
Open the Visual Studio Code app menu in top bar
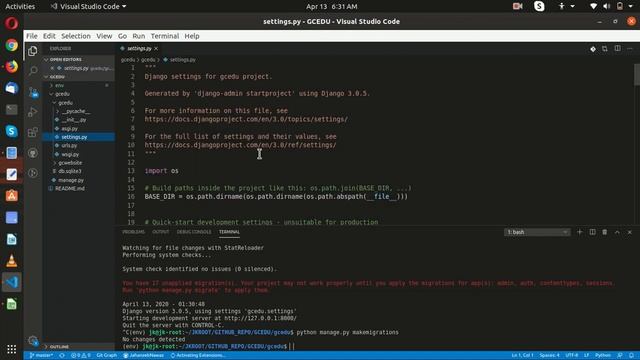pos(88,7)
